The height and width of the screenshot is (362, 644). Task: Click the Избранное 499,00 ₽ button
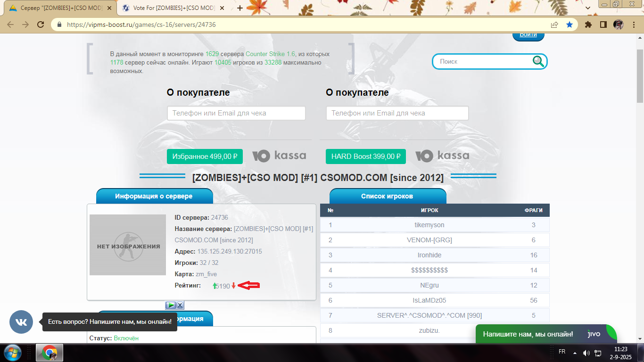(x=205, y=156)
